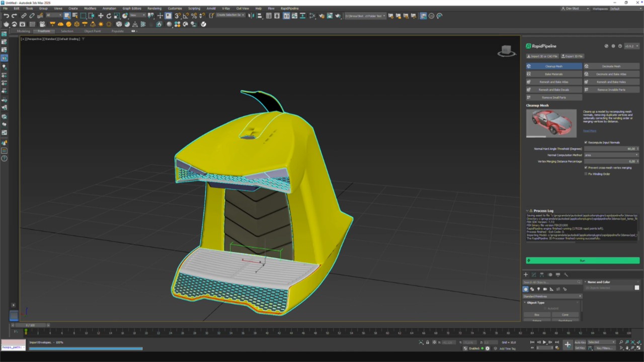The width and height of the screenshot is (644, 362).
Task: Open the Rendering menu
Action: pyautogui.click(x=154, y=9)
